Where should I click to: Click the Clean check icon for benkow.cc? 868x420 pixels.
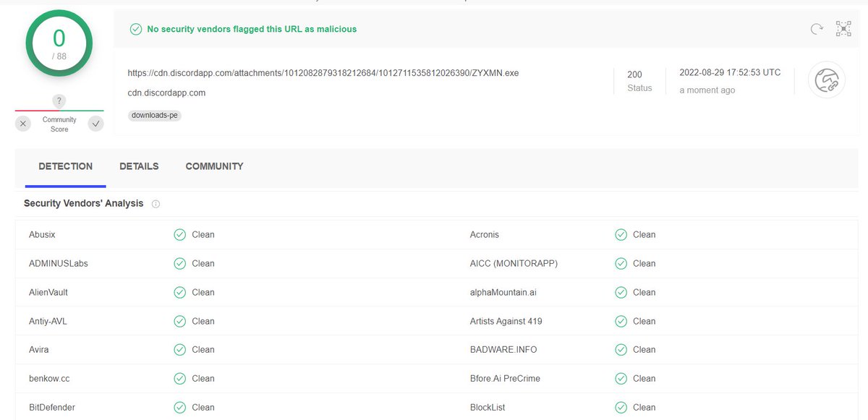(179, 378)
